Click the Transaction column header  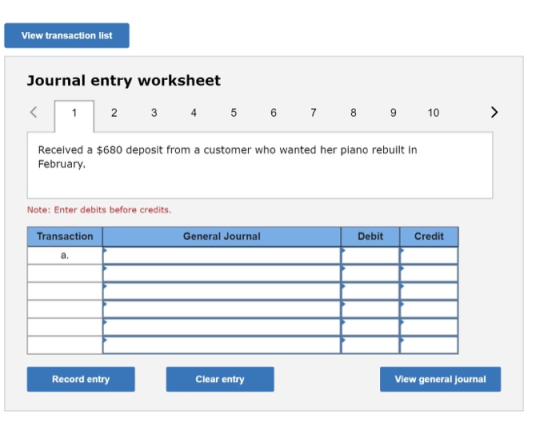click(65, 236)
